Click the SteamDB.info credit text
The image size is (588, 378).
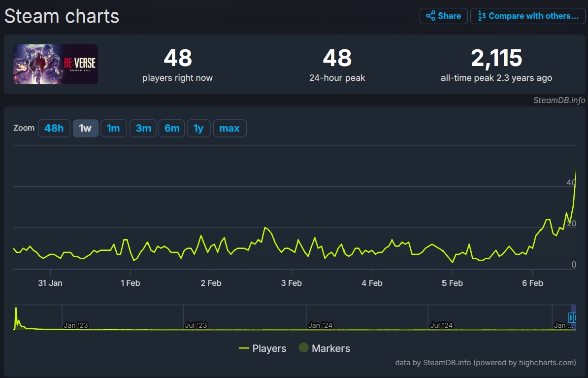click(x=559, y=100)
